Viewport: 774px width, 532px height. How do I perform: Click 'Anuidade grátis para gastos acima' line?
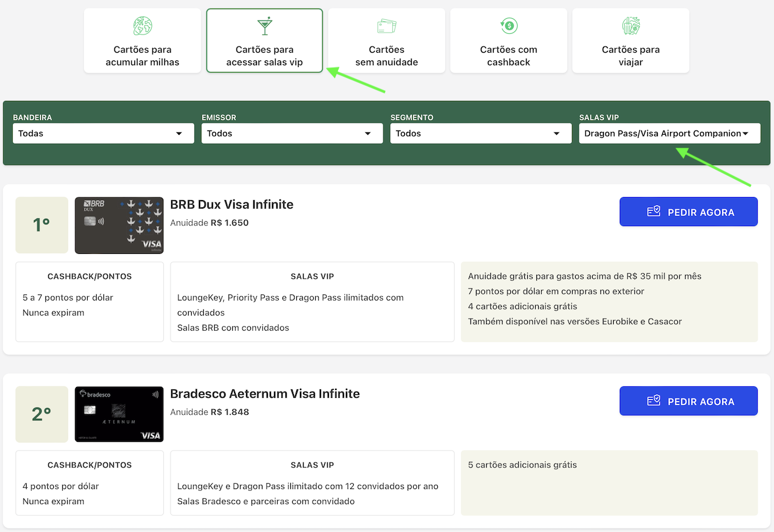point(585,276)
